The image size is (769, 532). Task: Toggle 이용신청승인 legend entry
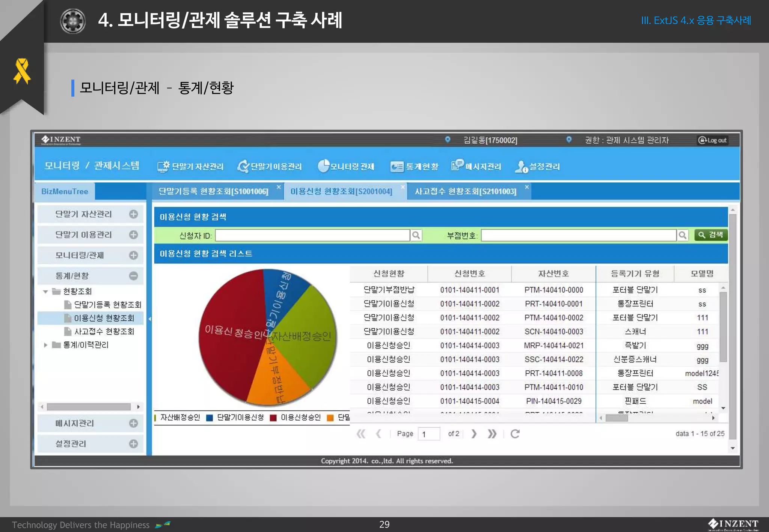coord(296,418)
